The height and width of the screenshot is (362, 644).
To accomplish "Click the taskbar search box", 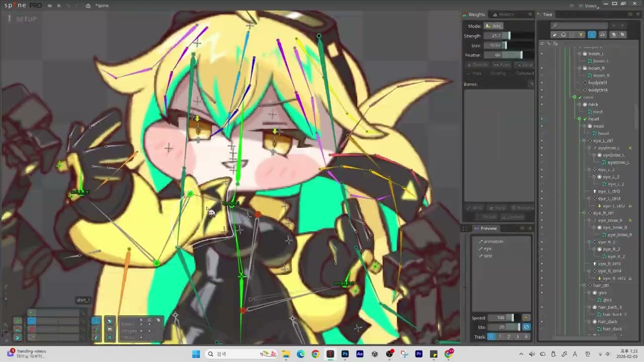I will pyautogui.click(x=240, y=354).
